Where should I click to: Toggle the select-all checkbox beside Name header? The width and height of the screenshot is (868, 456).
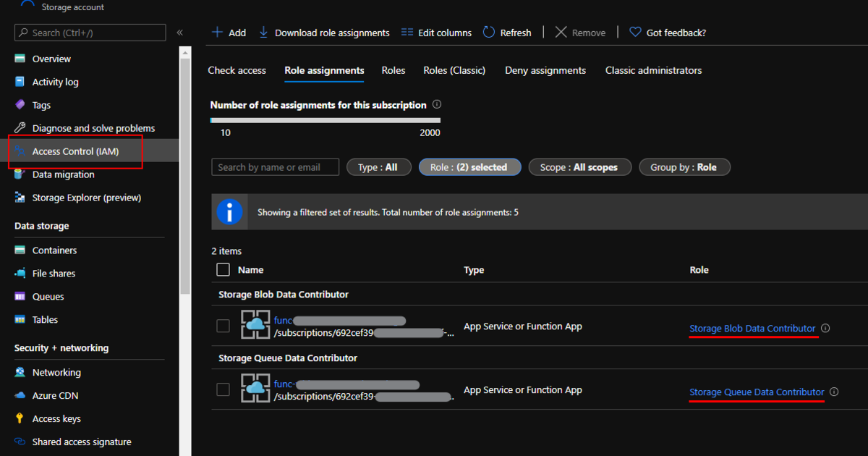tap(224, 270)
